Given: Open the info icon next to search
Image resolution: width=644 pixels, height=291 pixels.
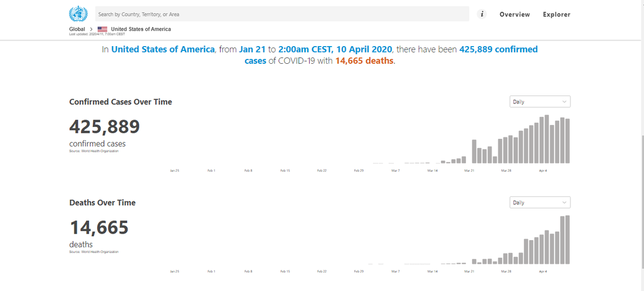Looking at the screenshot, I should (482, 14).
